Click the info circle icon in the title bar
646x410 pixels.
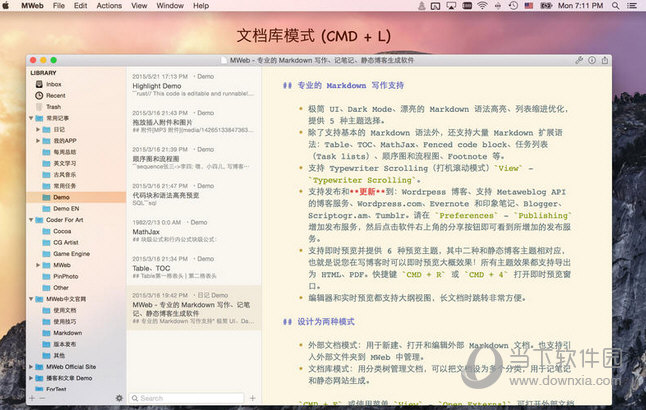pos(592,60)
